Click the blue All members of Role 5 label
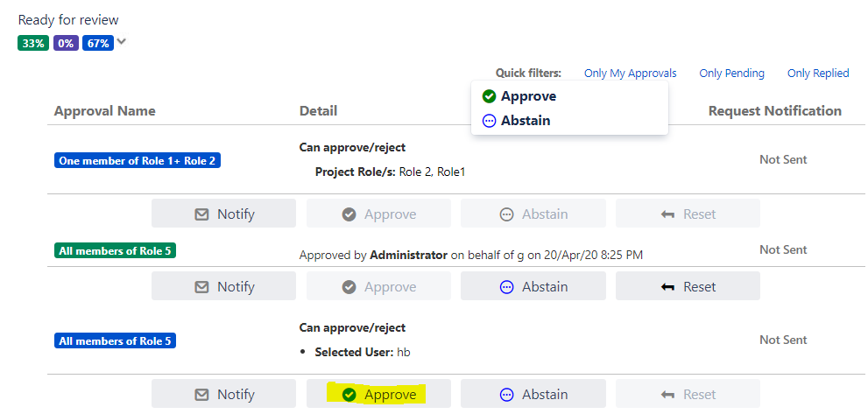Screen dimensions: 868x414 tap(115, 341)
